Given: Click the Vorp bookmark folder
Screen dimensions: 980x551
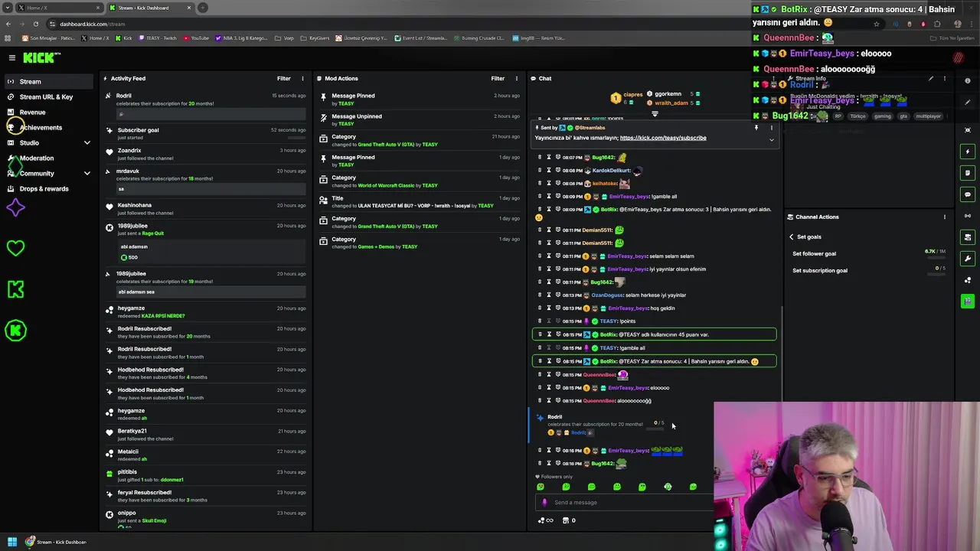Looking at the screenshot, I should (x=286, y=37).
